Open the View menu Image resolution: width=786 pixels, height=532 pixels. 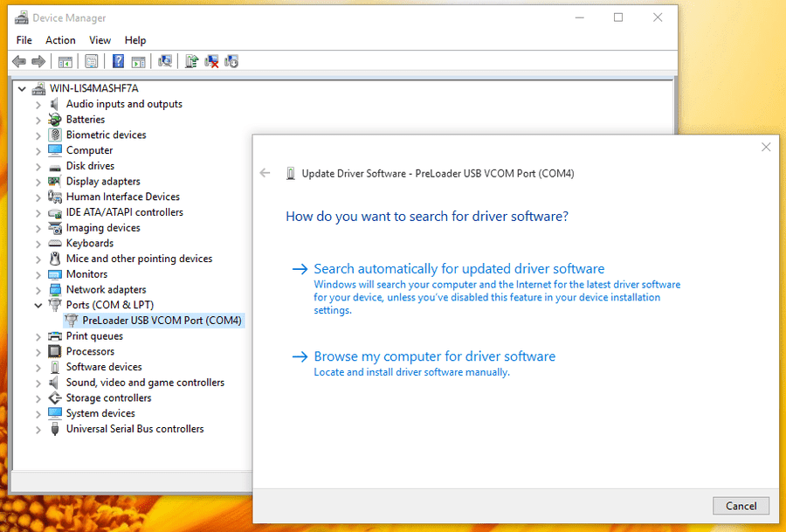tap(100, 40)
